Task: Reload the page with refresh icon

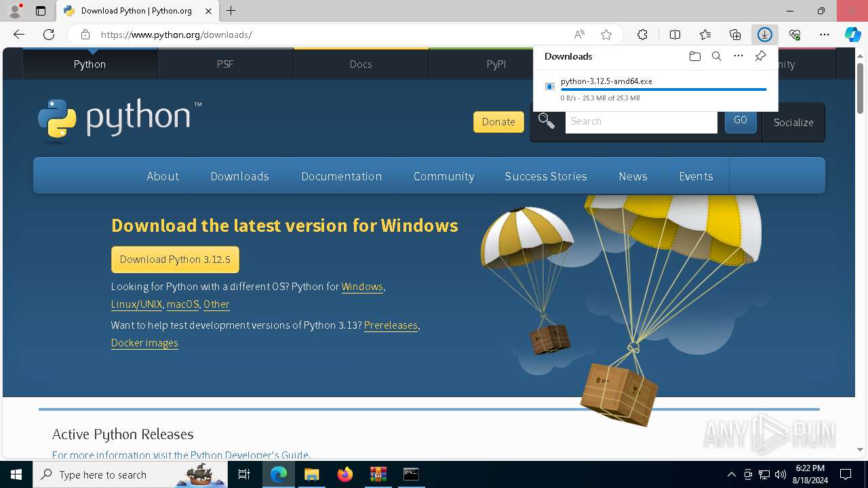Action: pos(49,35)
